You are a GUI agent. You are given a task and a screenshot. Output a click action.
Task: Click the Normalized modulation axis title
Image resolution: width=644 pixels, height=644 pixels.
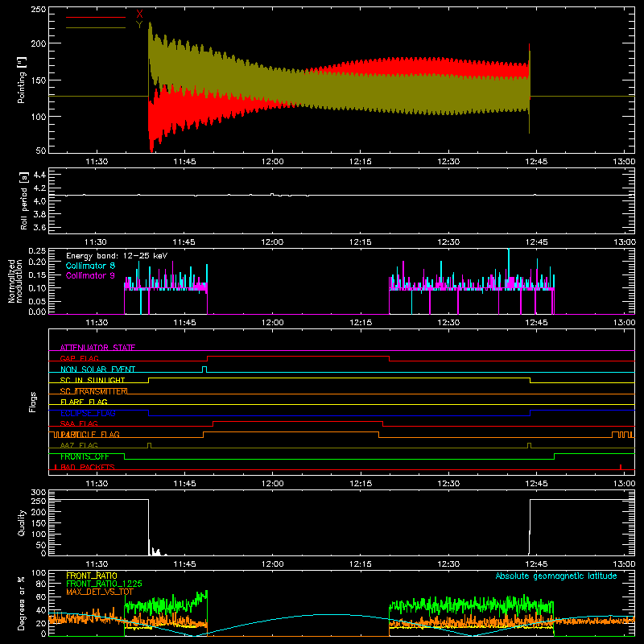point(14,281)
